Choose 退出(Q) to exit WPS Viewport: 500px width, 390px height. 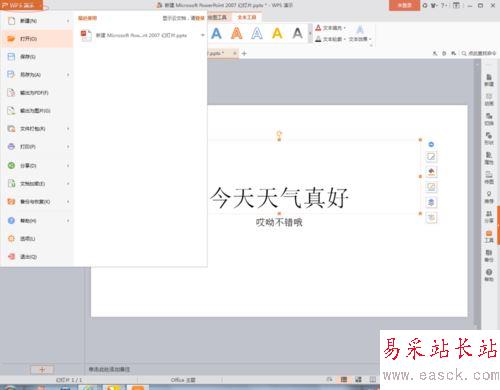tap(37, 257)
